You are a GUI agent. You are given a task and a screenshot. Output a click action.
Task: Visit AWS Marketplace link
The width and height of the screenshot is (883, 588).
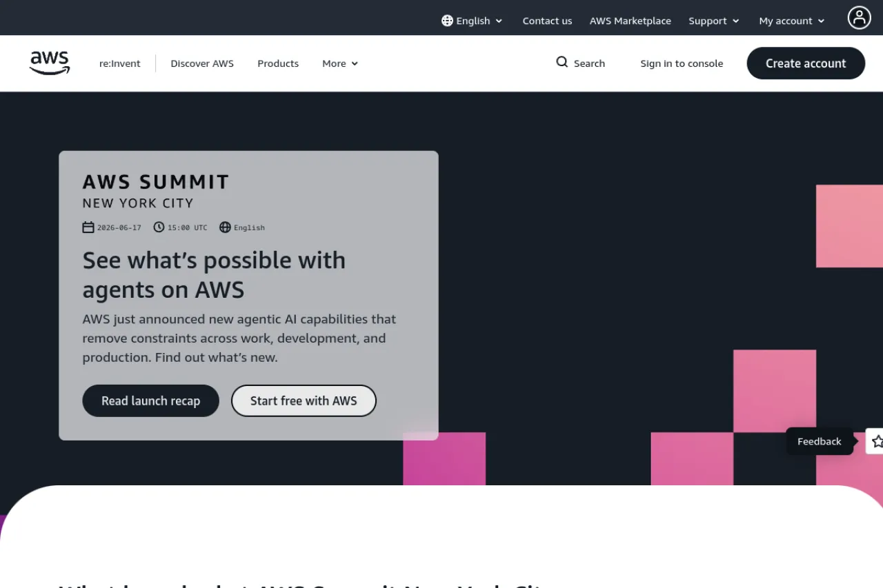(631, 21)
